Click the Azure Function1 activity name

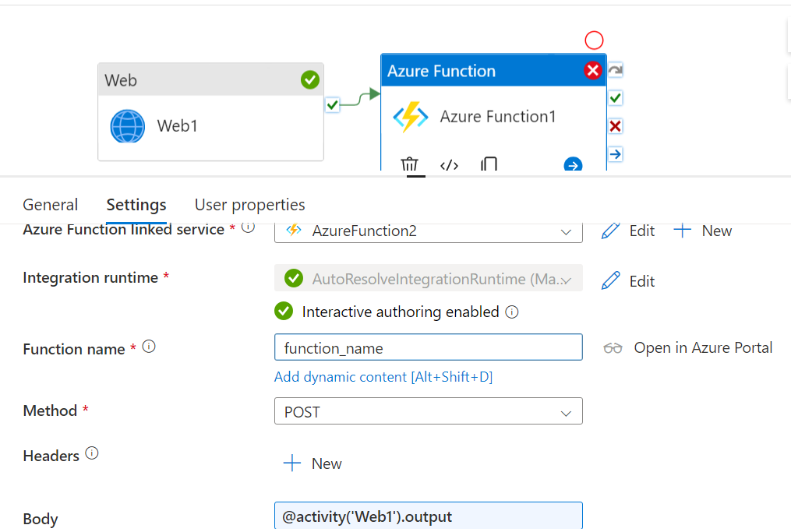(497, 117)
